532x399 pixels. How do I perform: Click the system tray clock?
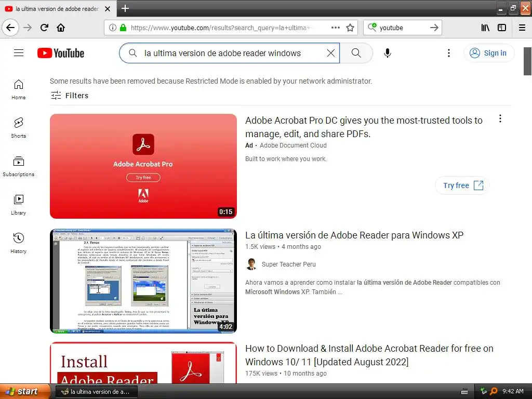tap(513, 391)
